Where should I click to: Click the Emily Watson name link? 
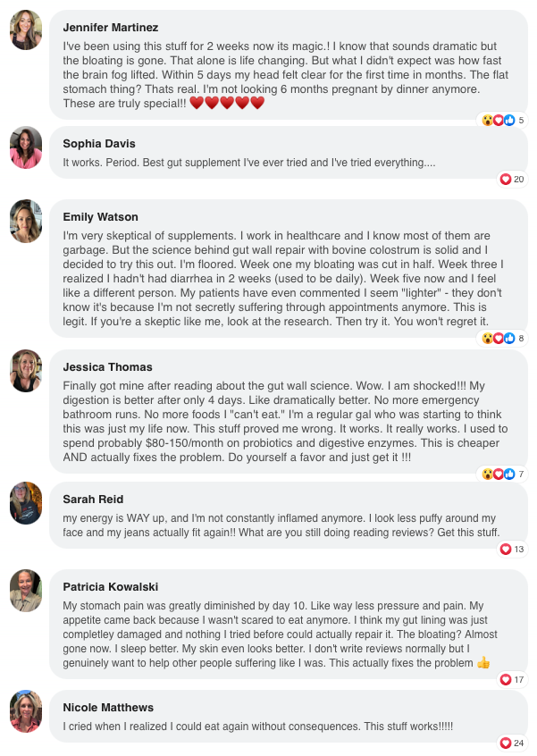click(100, 216)
